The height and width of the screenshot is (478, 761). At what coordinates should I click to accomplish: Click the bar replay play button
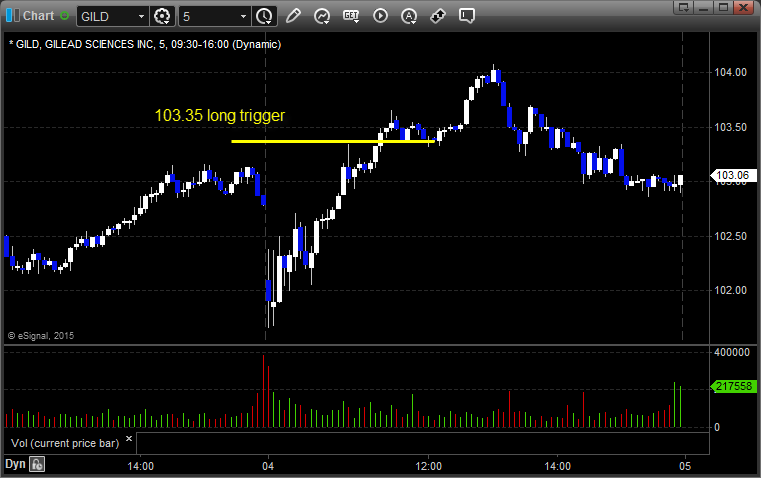(x=380, y=16)
